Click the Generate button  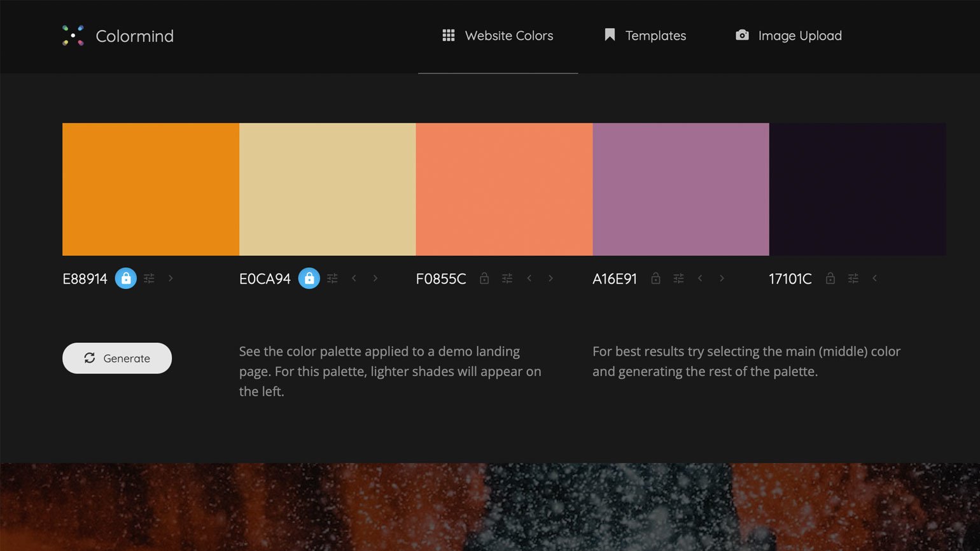[117, 358]
